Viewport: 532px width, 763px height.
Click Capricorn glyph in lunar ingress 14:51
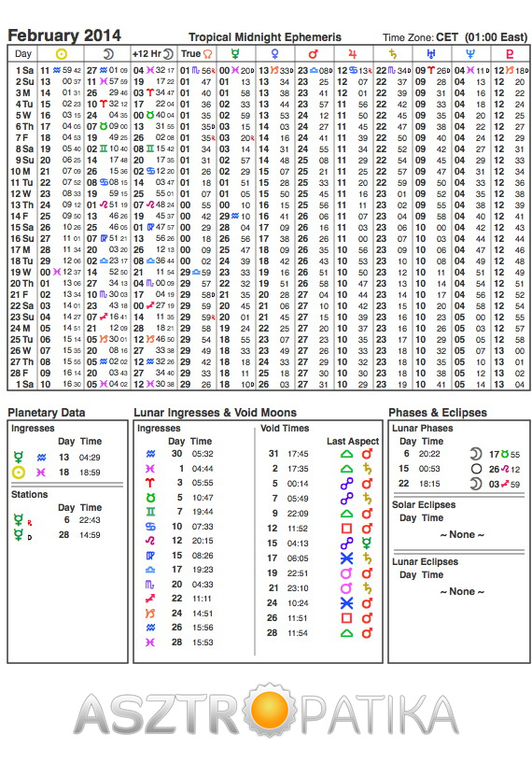tap(151, 614)
